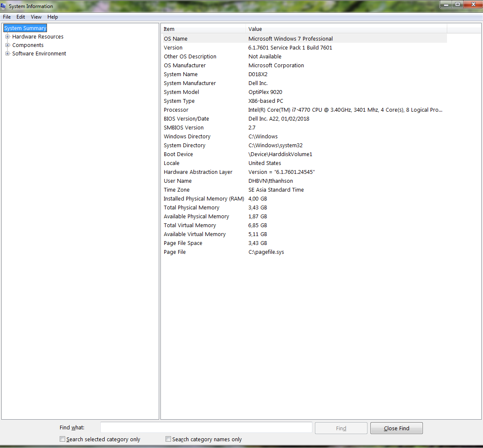Select the Other OS Description row

coord(304,57)
